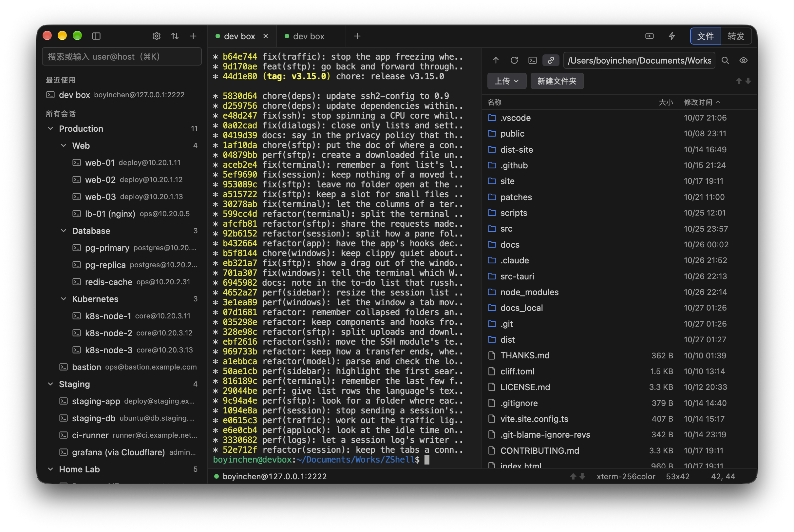Image resolution: width=794 pixels, height=532 pixels.
Task: Click the terminal icon in the file panel toolbar
Action: (x=533, y=60)
